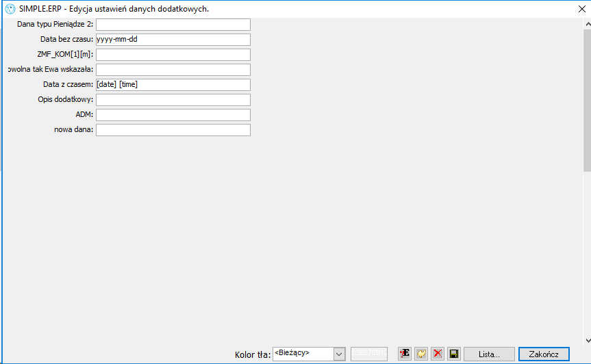Click the 'nowa dana:' label
Screen dimensions: 591x364
click(73, 129)
